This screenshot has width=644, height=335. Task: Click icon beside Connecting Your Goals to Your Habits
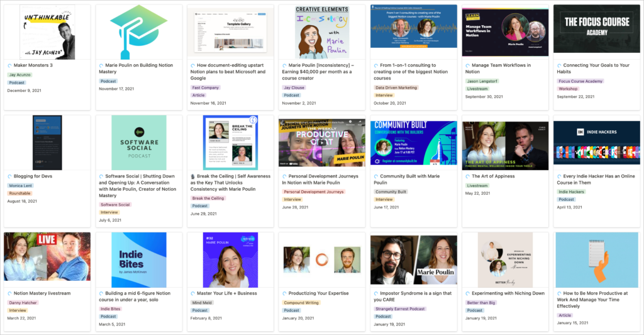tap(559, 65)
